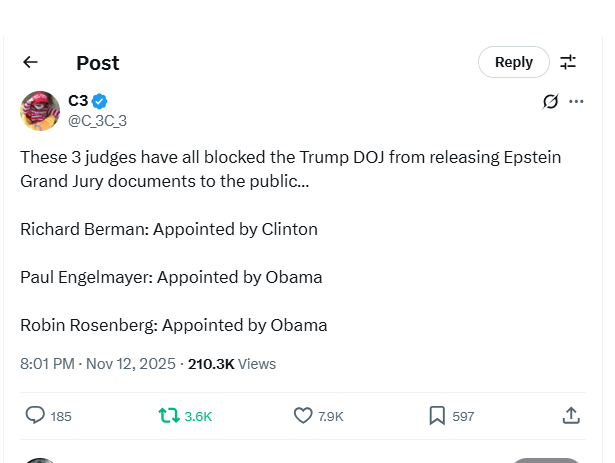The image size is (615, 463).
Task: View the 210.3K Views analytics
Action: click(232, 364)
